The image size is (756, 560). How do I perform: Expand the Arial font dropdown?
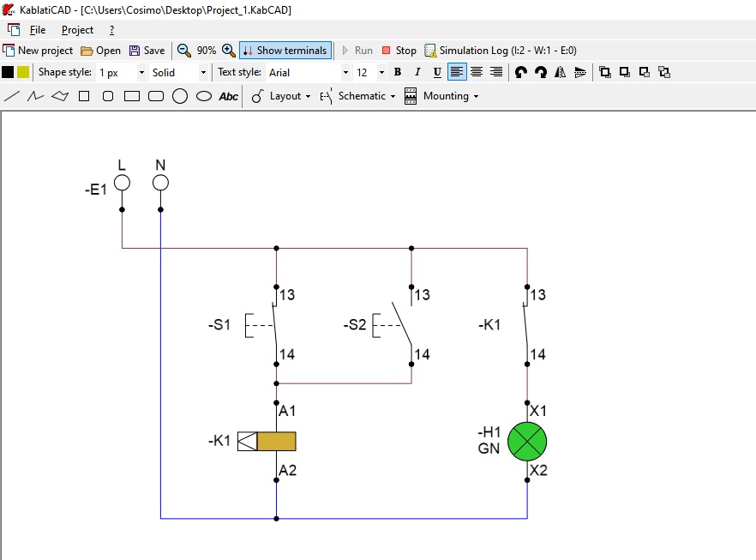tap(345, 73)
